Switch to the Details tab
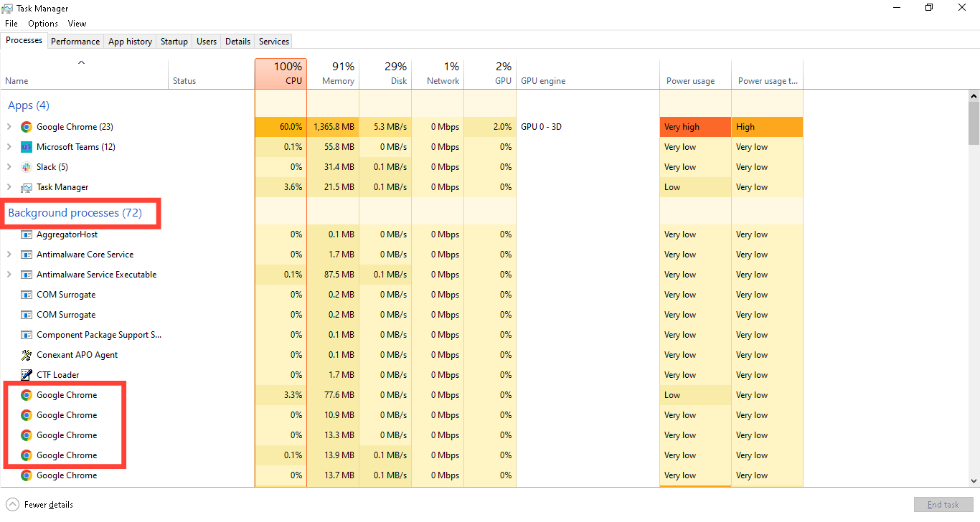Image resolution: width=980 pixels, height=522 pixels. point(238,42)
